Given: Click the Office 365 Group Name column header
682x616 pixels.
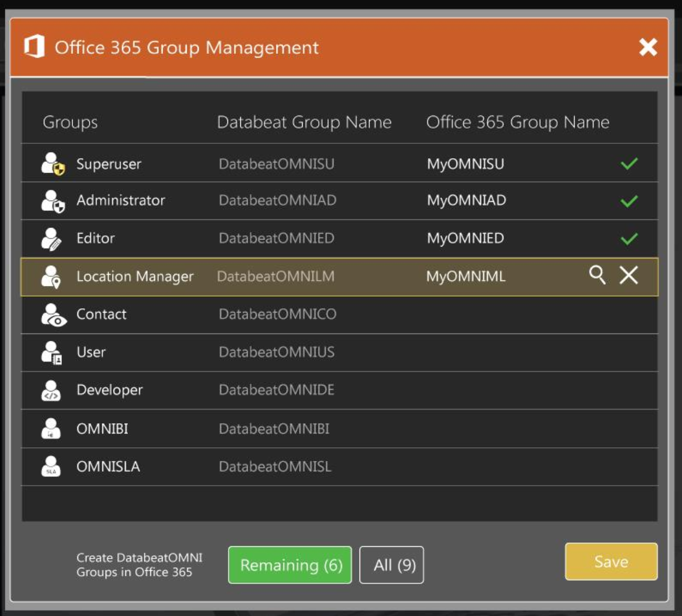Looking at the screenshot, I should [x=518, y=122].
